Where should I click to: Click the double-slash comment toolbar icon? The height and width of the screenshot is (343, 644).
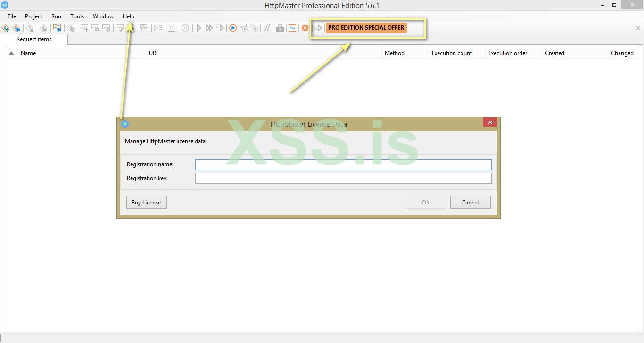[x=267, y=28]
